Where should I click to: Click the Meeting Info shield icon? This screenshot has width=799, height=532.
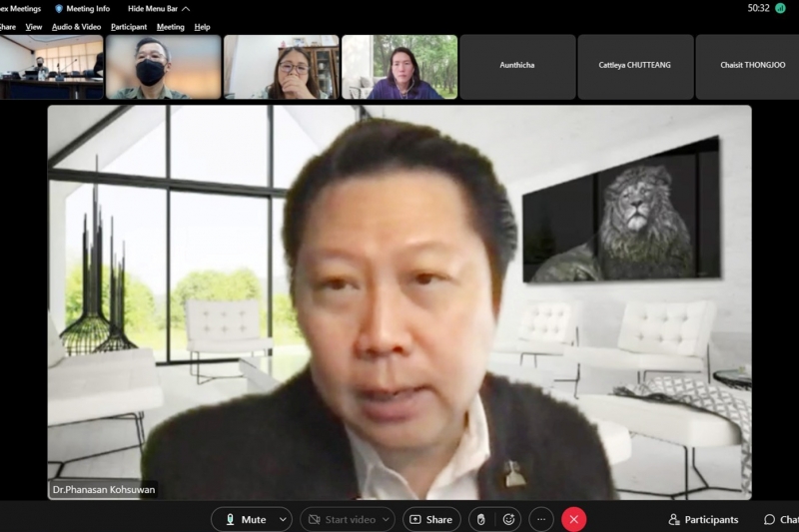(59, 9)
